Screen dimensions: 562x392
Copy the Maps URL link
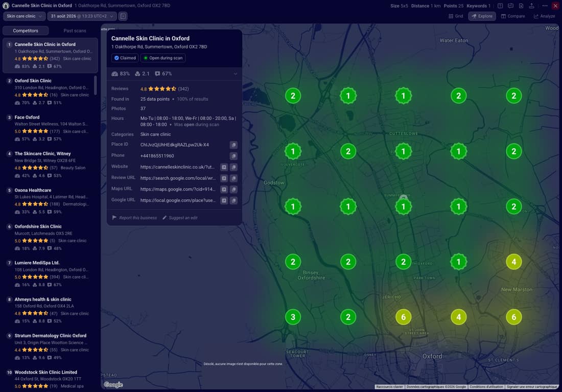(x=233, y=190)
